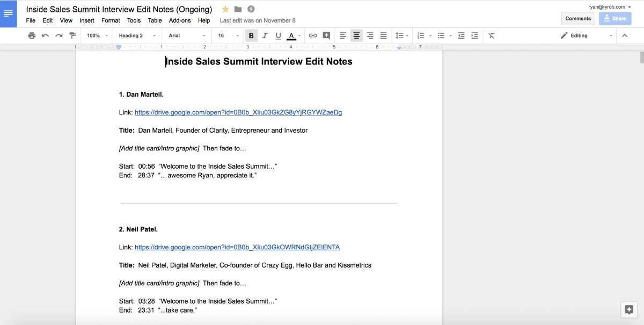
Task: Open the File menu
Action: [x=31, y=20]
